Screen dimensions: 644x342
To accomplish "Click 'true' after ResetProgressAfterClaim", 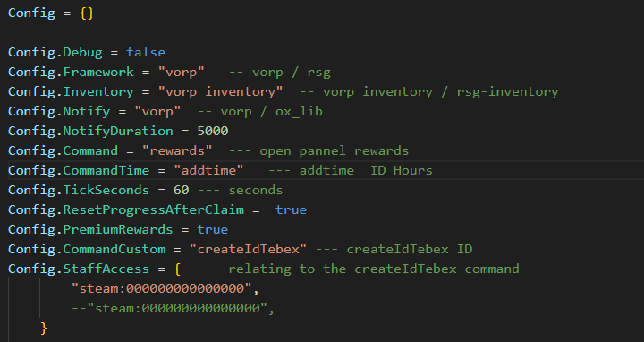I will tap(292, 209).
